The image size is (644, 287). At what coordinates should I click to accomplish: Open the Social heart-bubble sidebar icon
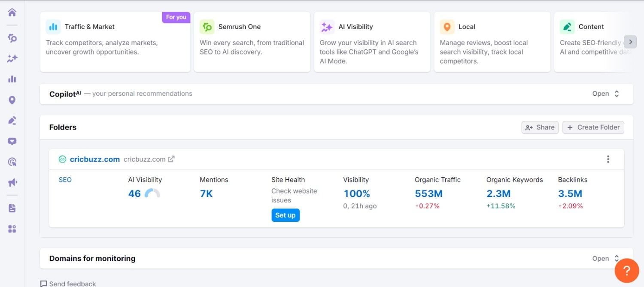pyautogui.click(x=12, y=141)
